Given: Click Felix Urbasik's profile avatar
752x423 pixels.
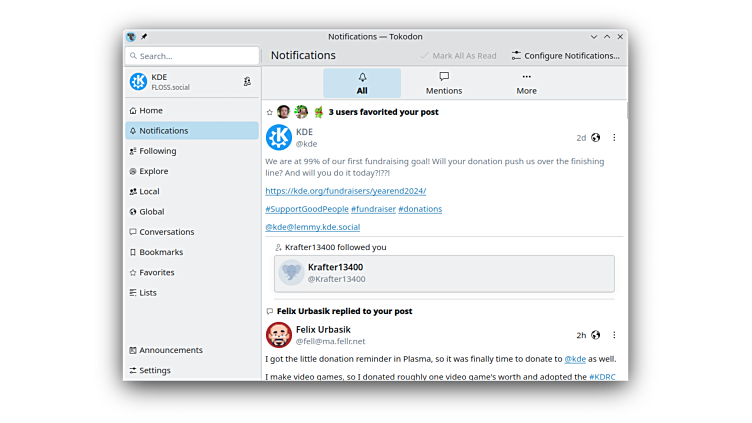Looking at the screenshot, I should click(279, 335).
